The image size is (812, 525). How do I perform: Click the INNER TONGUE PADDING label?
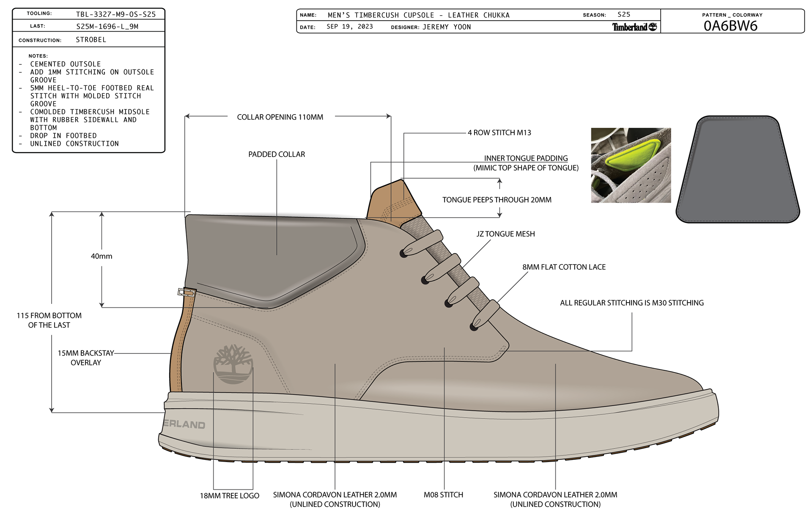[x=526, y=158]
